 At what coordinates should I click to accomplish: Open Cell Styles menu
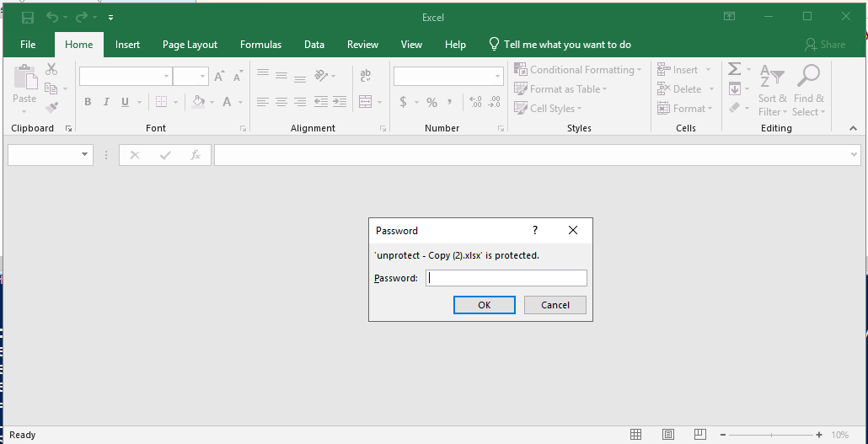548,109
